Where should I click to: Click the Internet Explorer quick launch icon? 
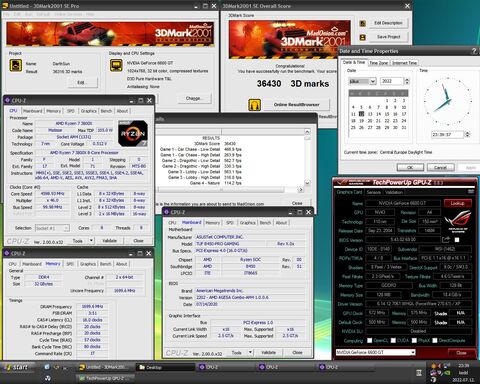point(47,367)
